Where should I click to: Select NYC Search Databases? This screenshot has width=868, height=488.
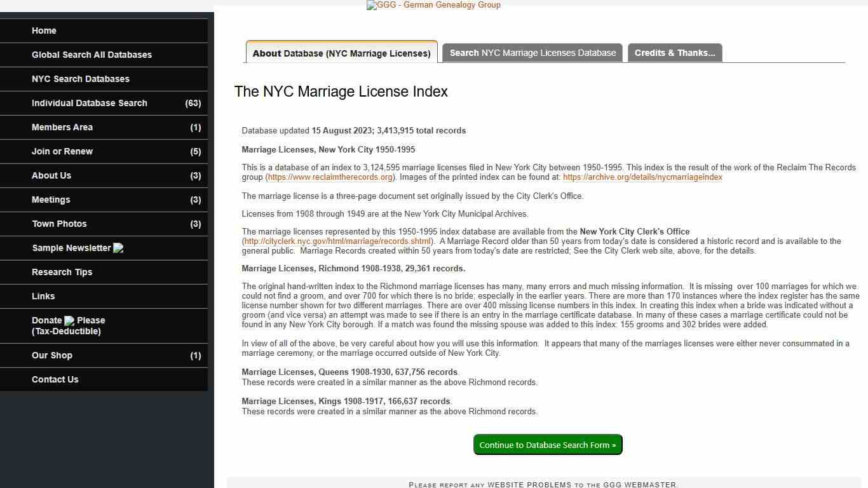[81, 79]
